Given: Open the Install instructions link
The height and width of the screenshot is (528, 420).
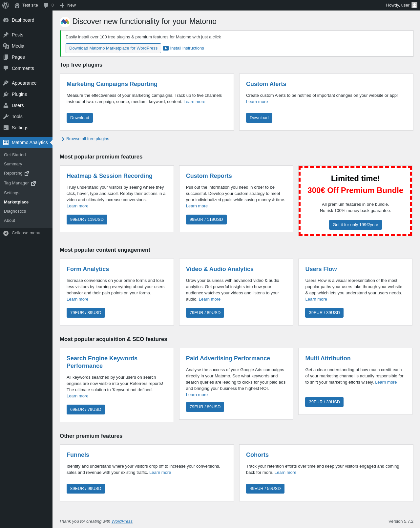Looking at the screenshot, I should (187, 48).
